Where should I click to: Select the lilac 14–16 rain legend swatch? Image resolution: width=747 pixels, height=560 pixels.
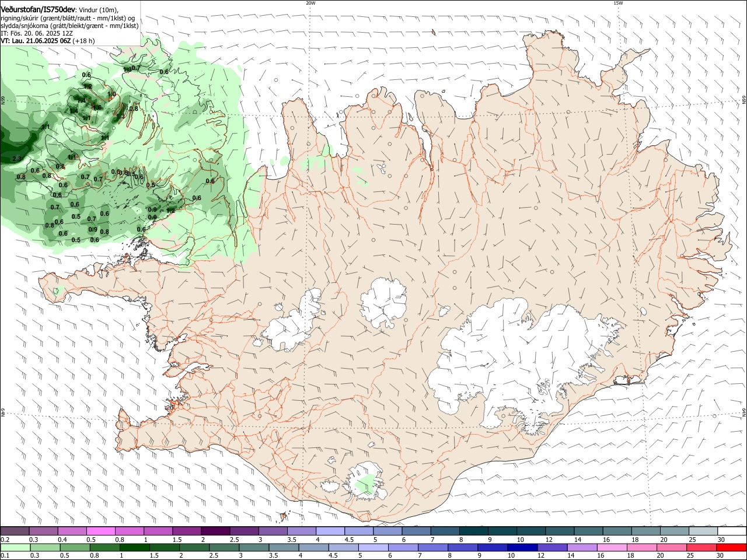581,548
